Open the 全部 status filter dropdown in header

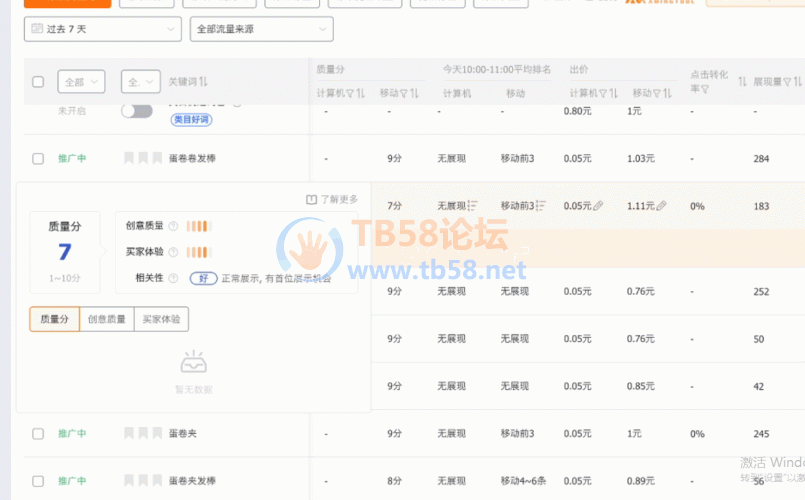coord(83,81)
